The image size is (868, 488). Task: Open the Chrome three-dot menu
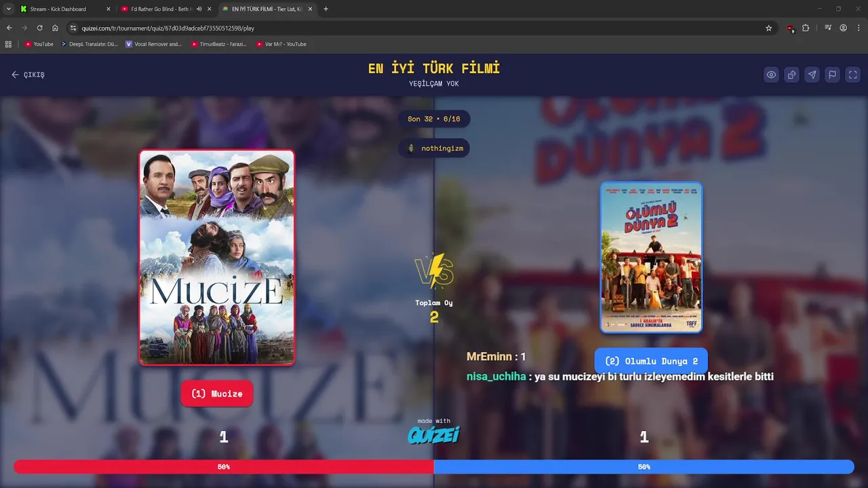click(x=859, y=28)
